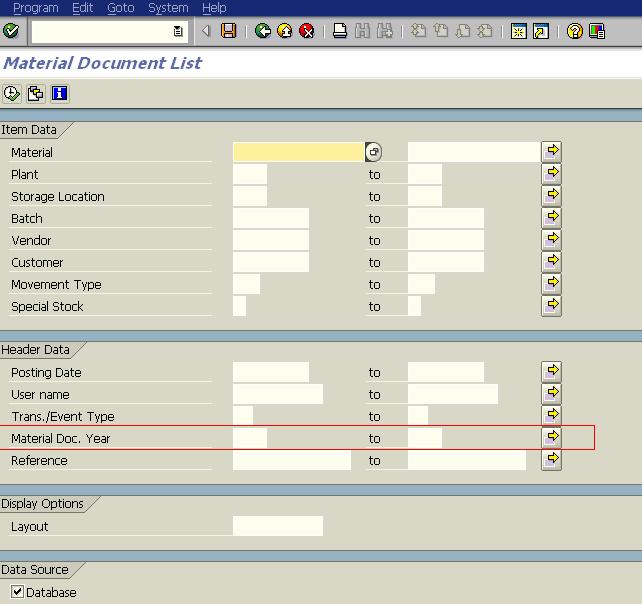Open the Goto menu
This screenshot has width=642, height=604.
tap(120, 8)
